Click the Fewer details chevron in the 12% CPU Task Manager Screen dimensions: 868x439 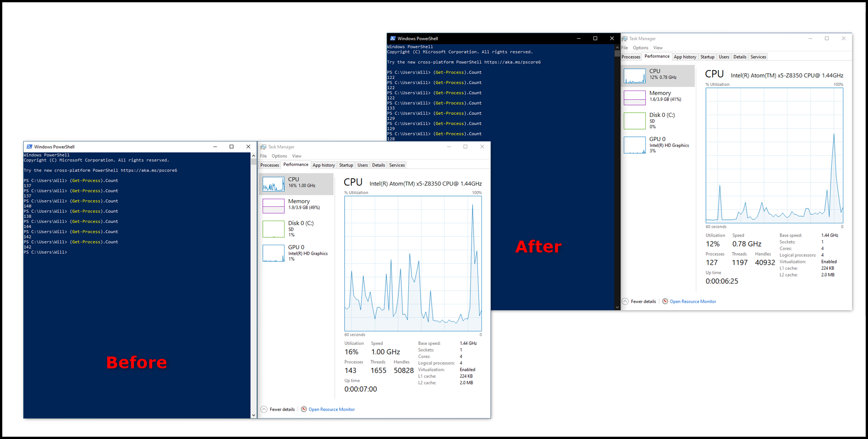(x=625, y=301)
